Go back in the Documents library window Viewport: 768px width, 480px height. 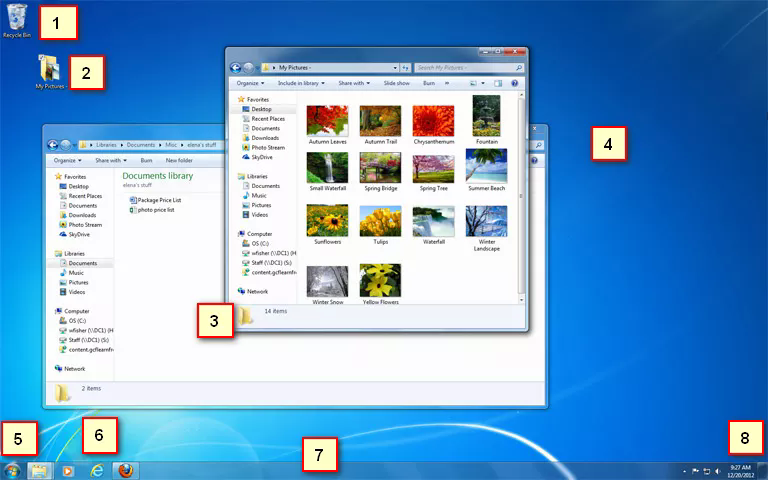coord(52,145)
